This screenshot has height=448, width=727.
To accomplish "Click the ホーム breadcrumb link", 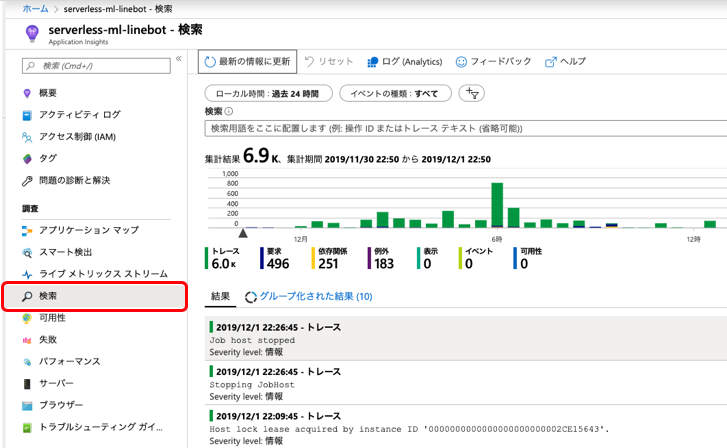I will (x=35, y=9).
